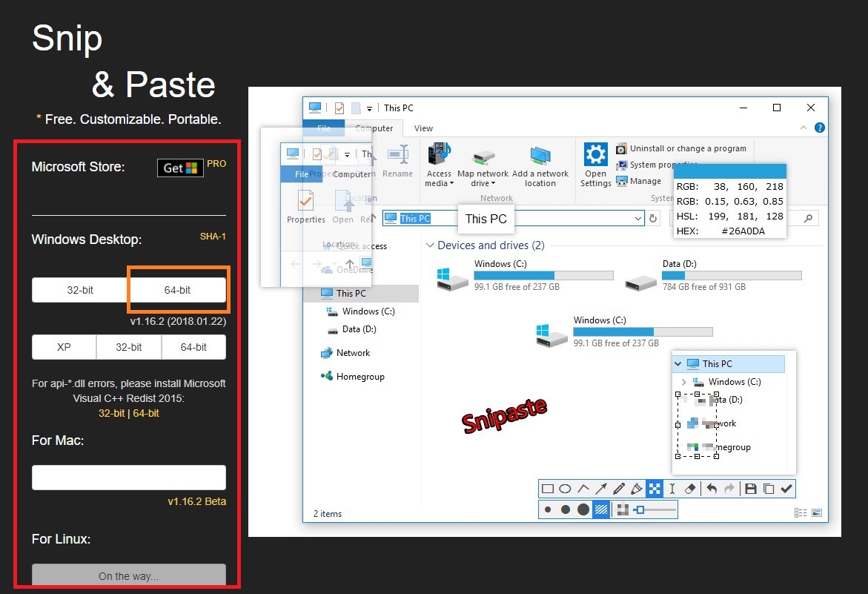Open the SHA-1 link
868x594 pixels.
pyautogui.click(x=213, y=237)
